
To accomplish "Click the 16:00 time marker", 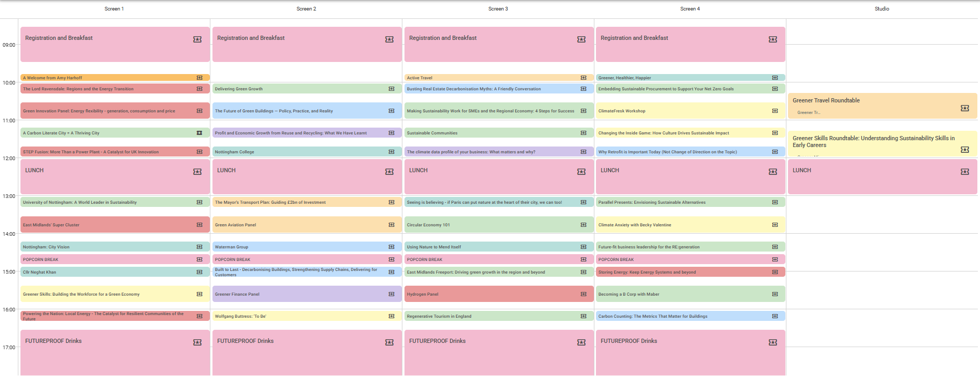I will click(x=9, y=309).
